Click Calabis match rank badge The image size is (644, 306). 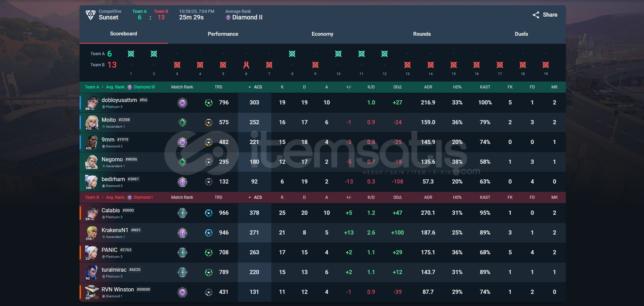point(182,213)
